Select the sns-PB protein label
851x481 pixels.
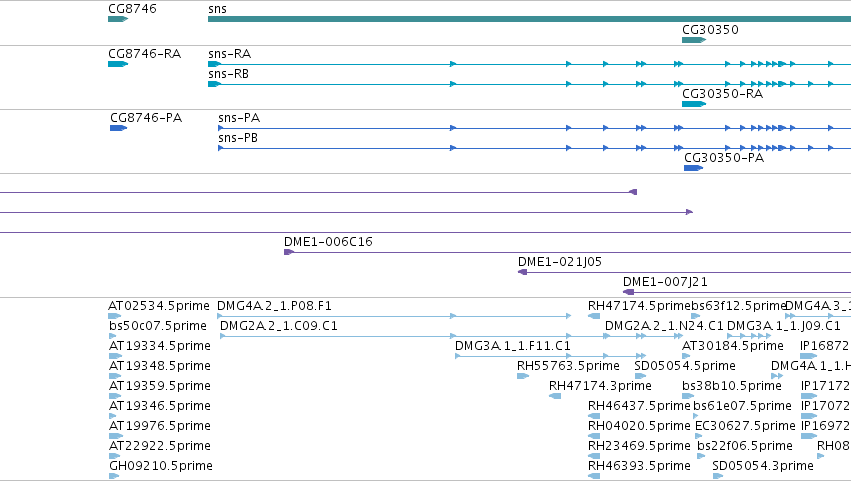[x=238, y=138]
